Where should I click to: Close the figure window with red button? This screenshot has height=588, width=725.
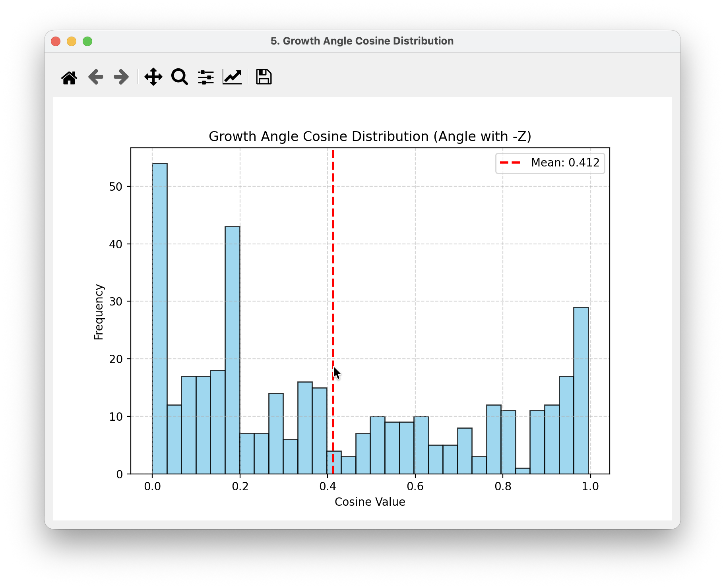[56, 41]
